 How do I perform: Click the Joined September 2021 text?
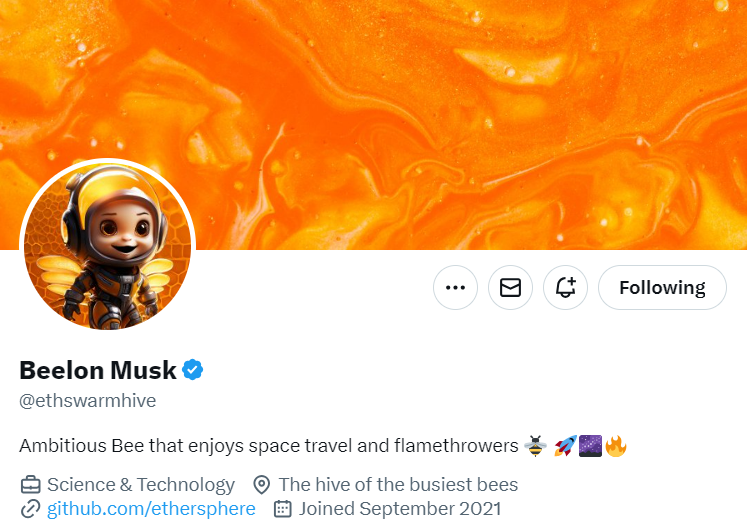tap(399, 509)
